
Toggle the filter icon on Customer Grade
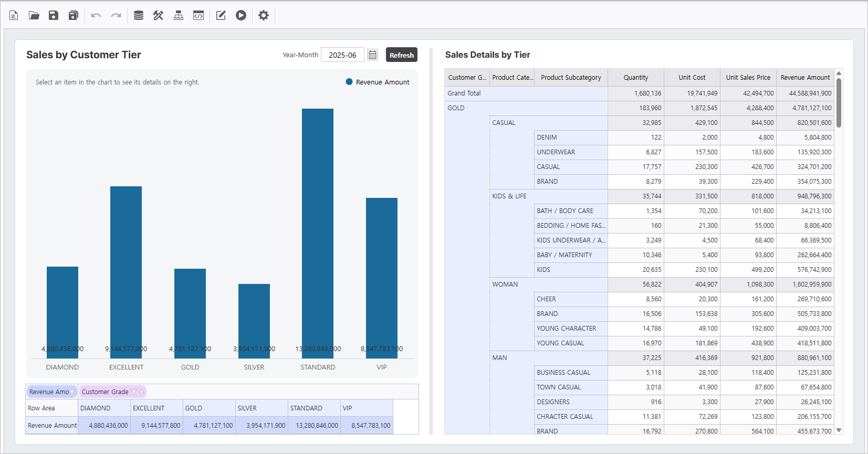[x=134, y=392]
